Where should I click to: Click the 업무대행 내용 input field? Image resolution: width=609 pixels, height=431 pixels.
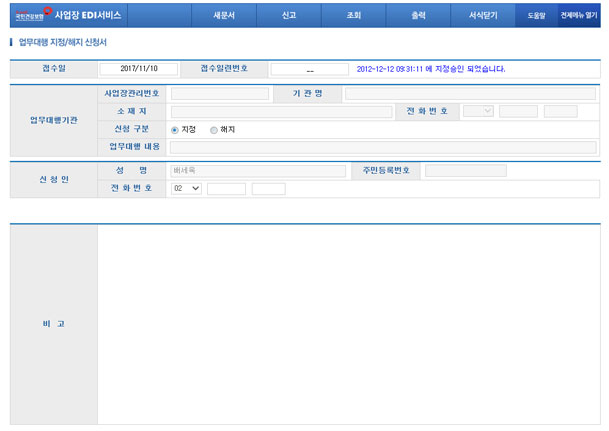click(x=383, y=147)
